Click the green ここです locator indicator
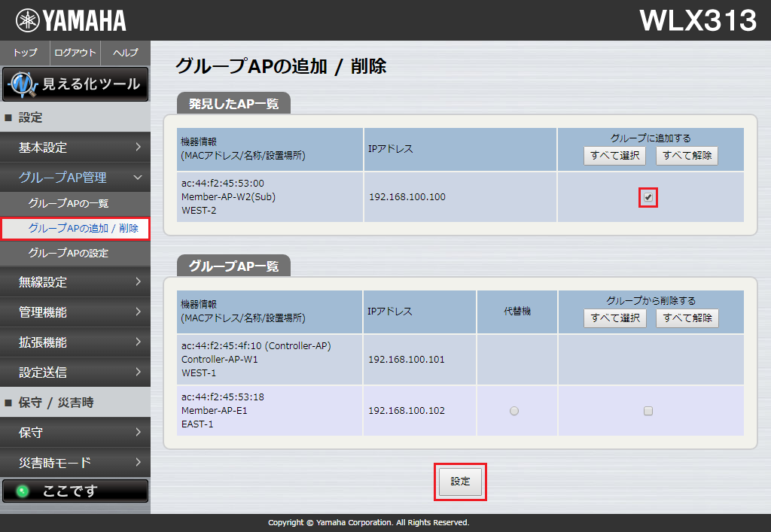Screen dimensions: 771x532 click(x=75, y=491)
